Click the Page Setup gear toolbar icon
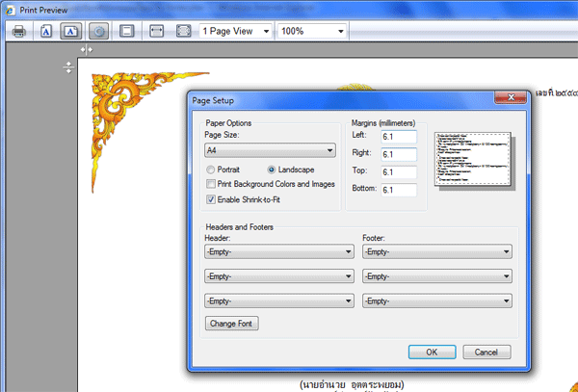Image resolution: width=578 pixels, height=392 pixels. 99,31
